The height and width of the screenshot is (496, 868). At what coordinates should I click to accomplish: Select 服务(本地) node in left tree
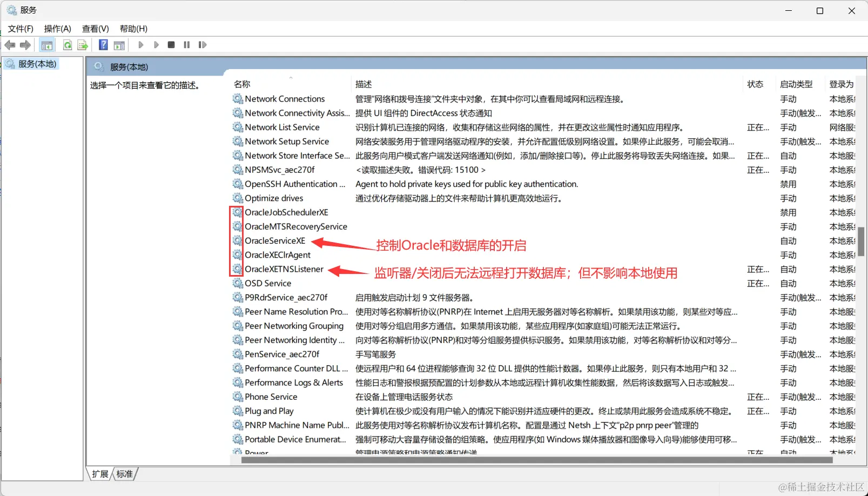point(37,64)
